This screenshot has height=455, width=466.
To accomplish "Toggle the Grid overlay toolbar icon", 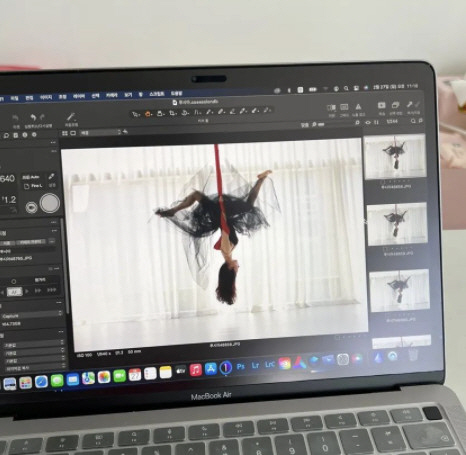I will coord(344,107).
